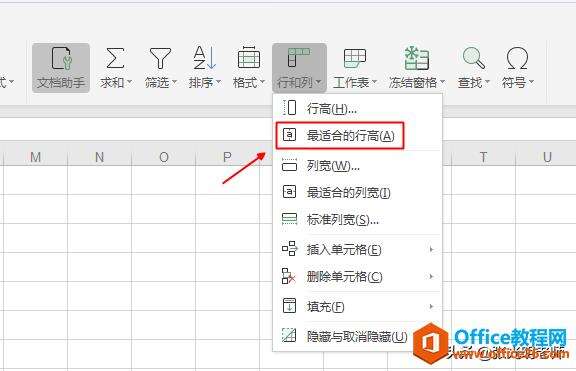This screenshot has width=576, height=371.
Task: Expand the 符号 dropdown arrow
Action: [531, 82]
